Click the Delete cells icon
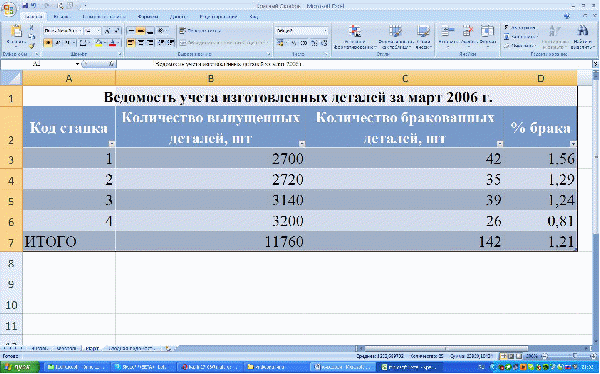 [x=468, y=31]
